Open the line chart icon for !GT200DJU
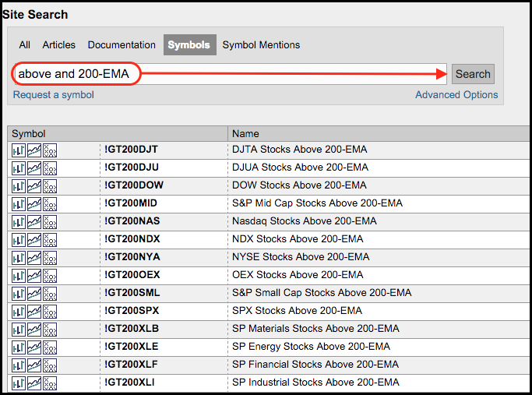This screenshot has width=532, height=395. [34, 168]
